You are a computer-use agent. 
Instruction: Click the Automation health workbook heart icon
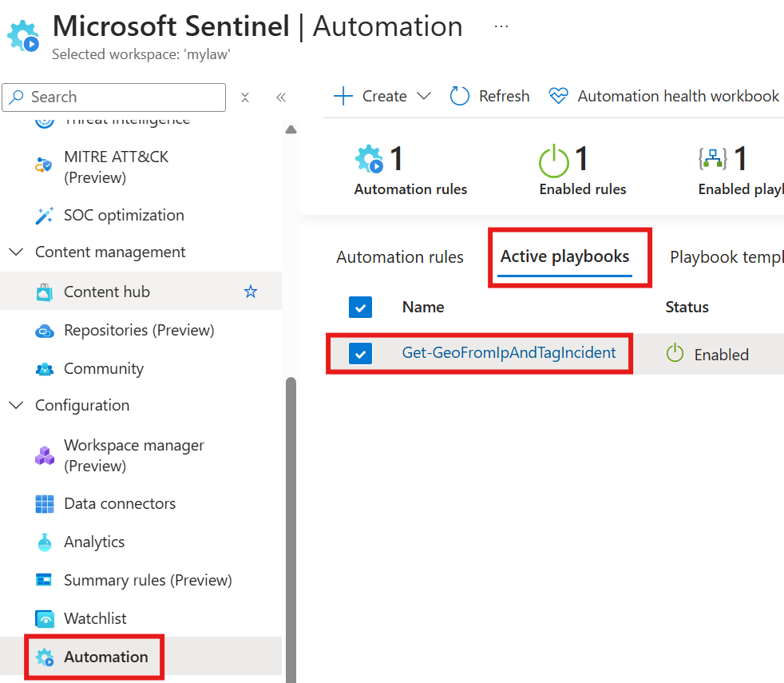pyautogui.click(x=558, y=96)
